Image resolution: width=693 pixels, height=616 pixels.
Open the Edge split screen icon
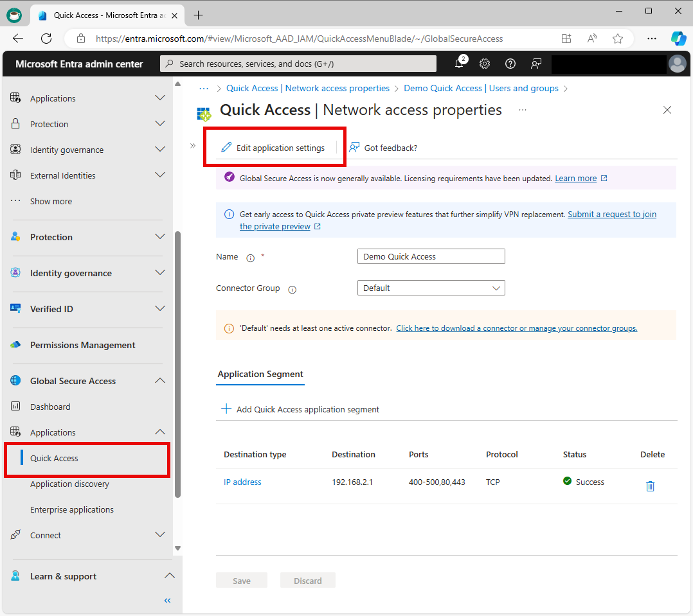(566, 39)
